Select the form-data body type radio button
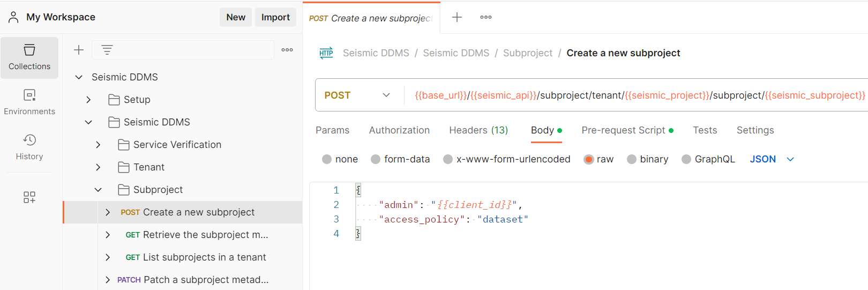The width and height of the screenshot is (868, 290). 376,159
